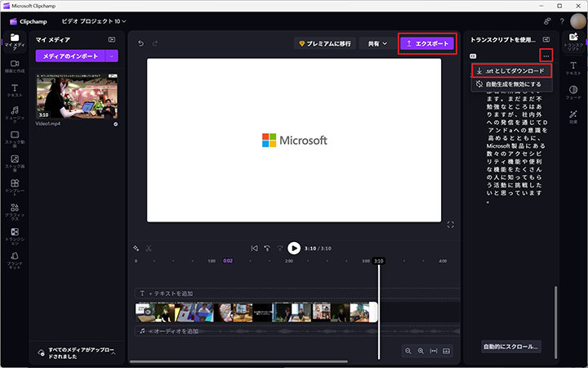Click オーディオを追加 track on timeline
The height and width of the screenshot is (368, 588).
[x=297, y=331]
